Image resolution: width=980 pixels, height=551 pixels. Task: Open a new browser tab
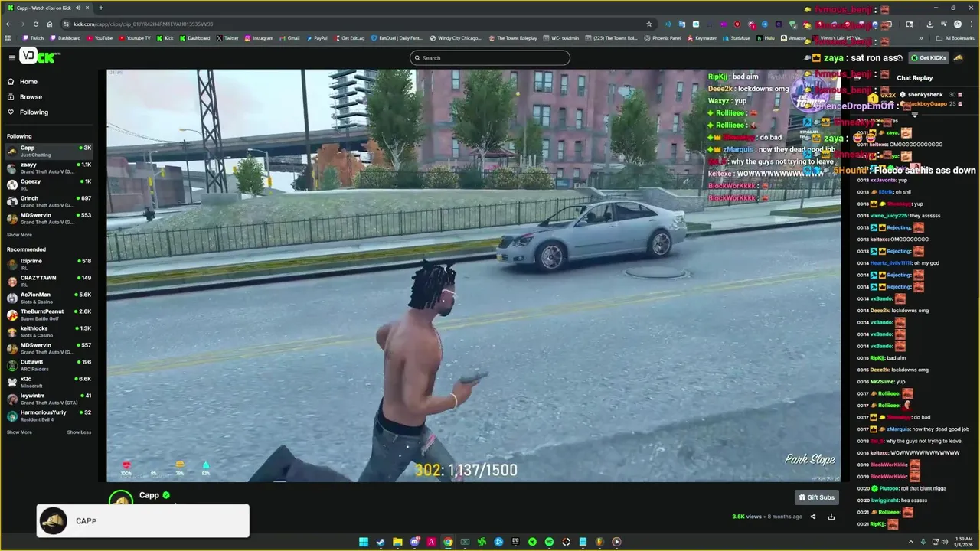[x=100, y=8]
